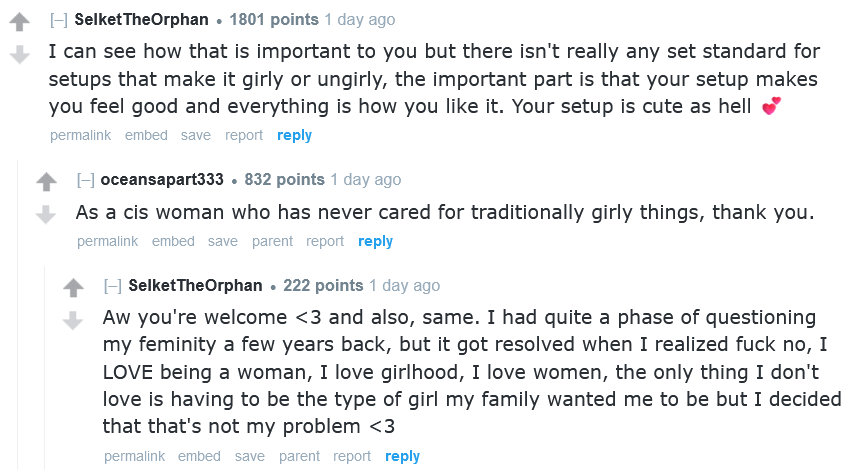Downvote oceansapart333's comment

46,214
